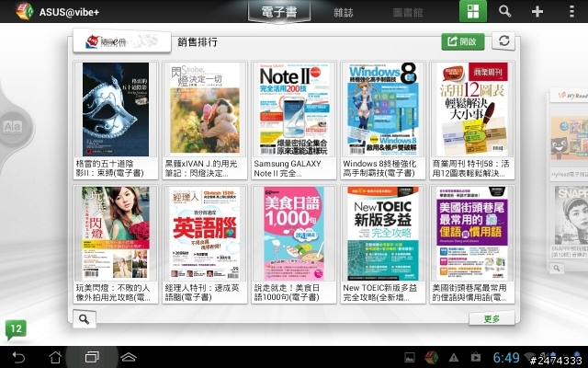The height and width of the screenshot is (368, 588).
Task: Click the panel's bottom-left search magnifier
Action: pos(84,319)
